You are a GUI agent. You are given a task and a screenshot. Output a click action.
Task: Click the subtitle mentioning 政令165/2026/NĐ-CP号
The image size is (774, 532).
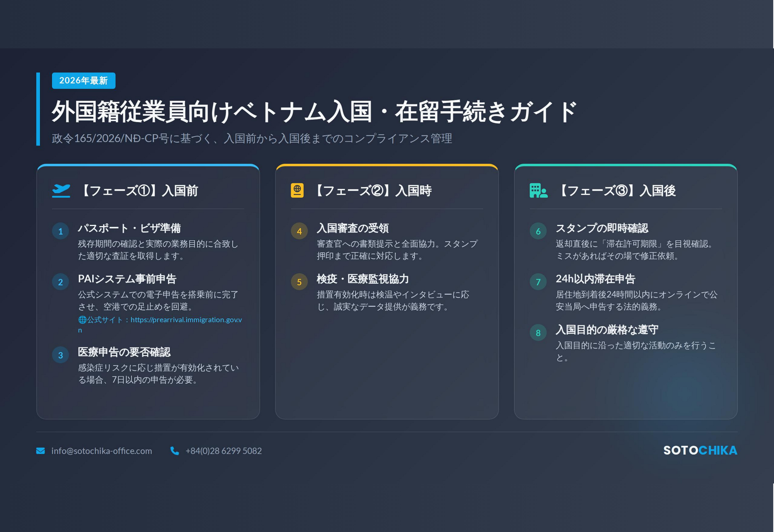[252, 138]
